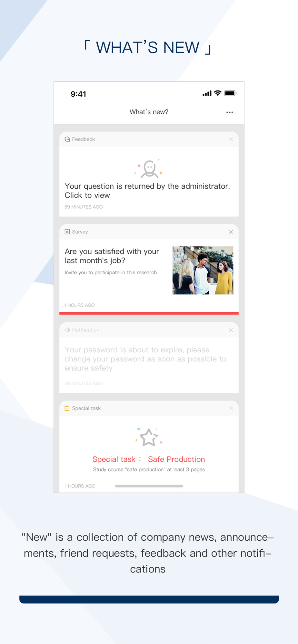
Task: Click the red survey progress bar
Action: (149, 313)
